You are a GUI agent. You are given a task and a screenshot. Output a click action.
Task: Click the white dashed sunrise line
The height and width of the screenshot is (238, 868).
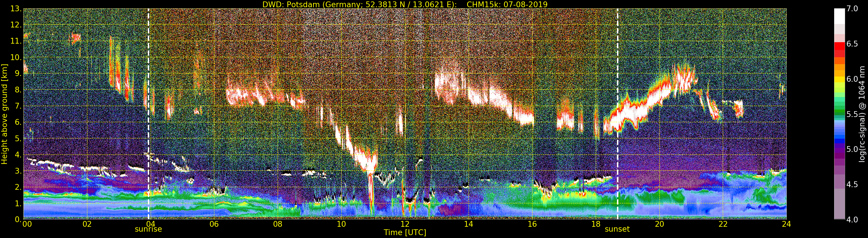(x=149, y=114)
